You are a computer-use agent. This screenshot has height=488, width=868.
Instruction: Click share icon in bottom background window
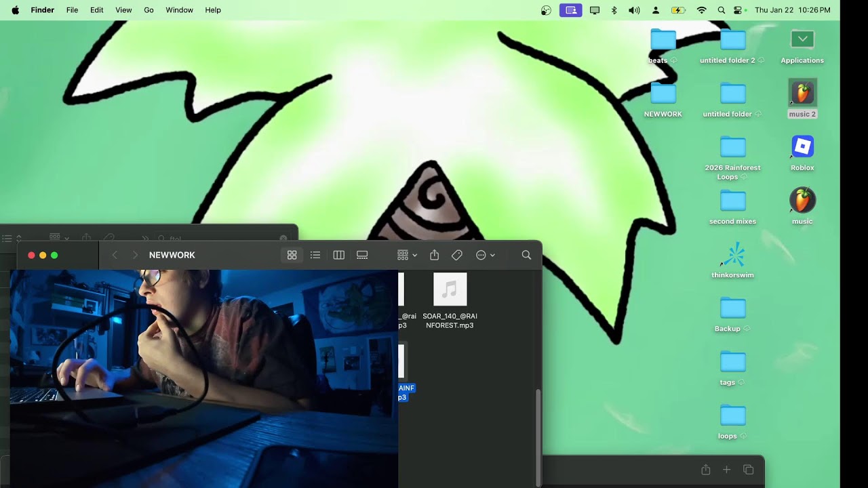(x=705, y=470)
